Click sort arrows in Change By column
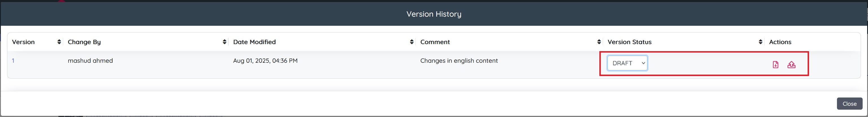The width and height of the screenshot is (868, 117). [x=224, y=42]
